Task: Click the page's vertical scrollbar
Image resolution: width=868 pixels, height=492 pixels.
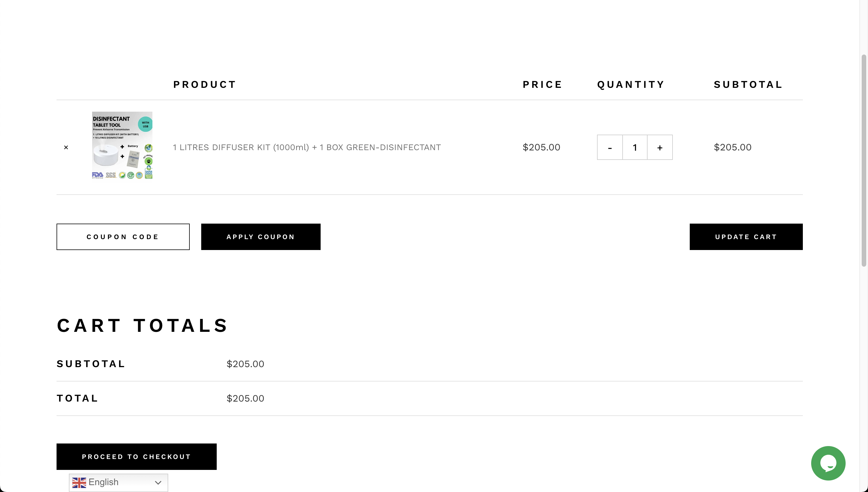Action: 864,160
